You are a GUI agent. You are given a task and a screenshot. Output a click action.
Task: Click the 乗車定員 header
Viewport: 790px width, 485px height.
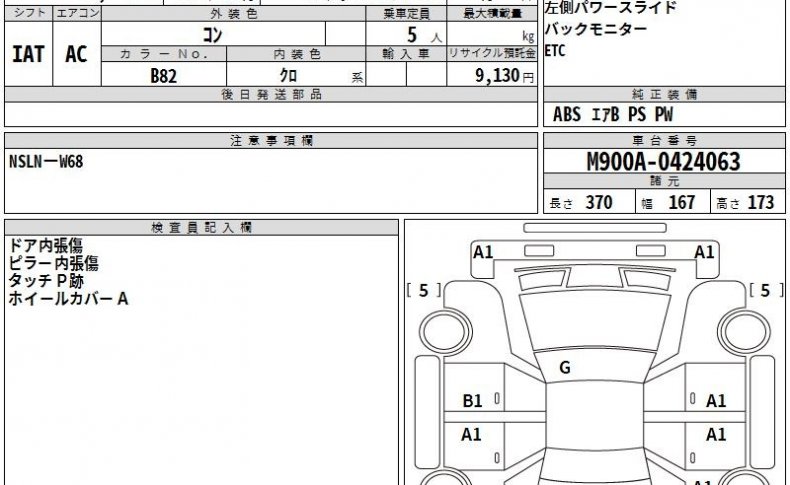pos(406,14)
